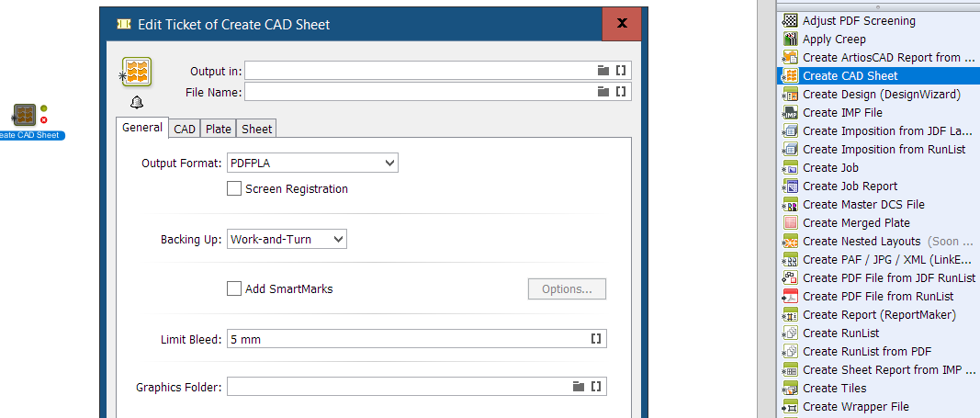Click the Create RunList from PDF icon

pyautogui.click(x=790, y=351)
